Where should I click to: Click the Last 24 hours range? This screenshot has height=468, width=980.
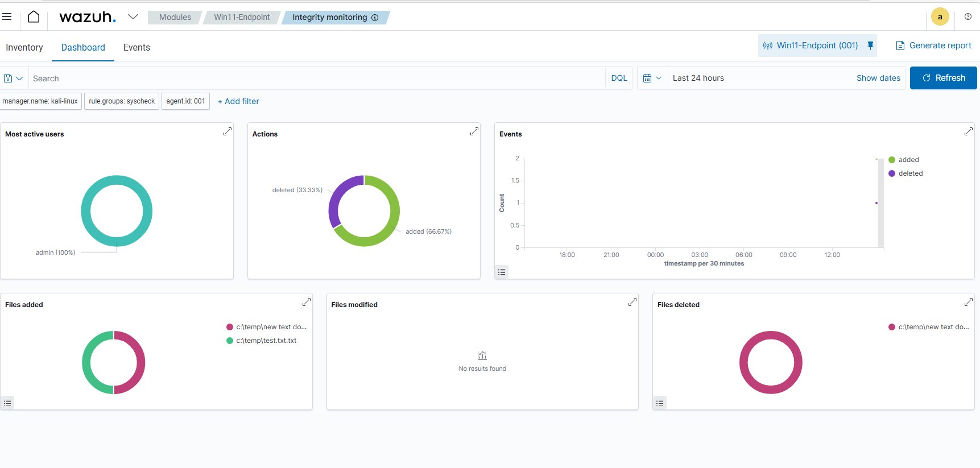pyautogui.click(x=698, y=78)
